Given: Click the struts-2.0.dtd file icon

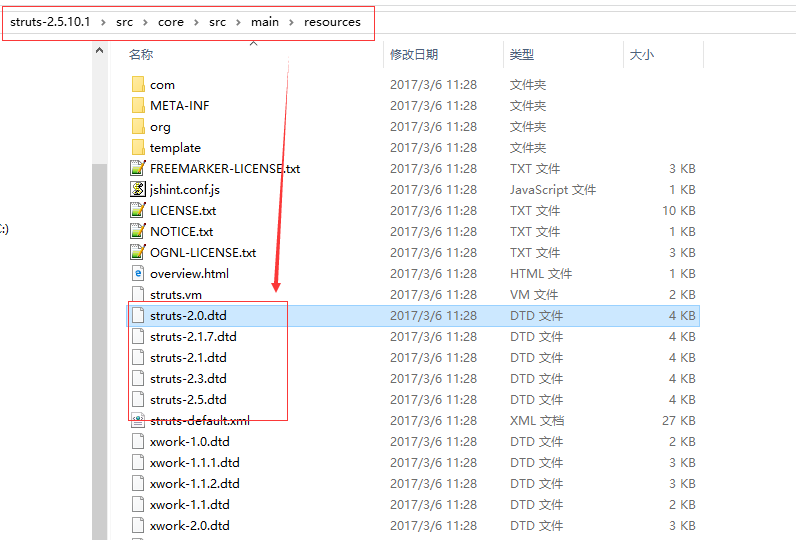Looking at the screenshot, I should (x=138, y=315).
